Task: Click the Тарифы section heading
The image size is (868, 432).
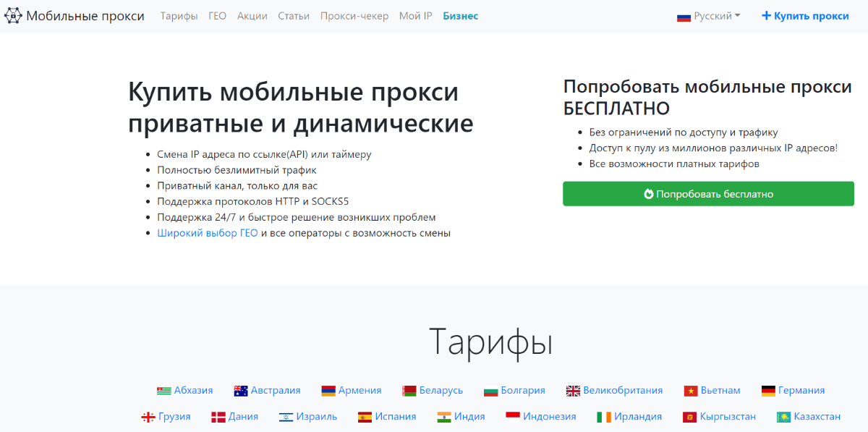Action: tap(491, 341)
